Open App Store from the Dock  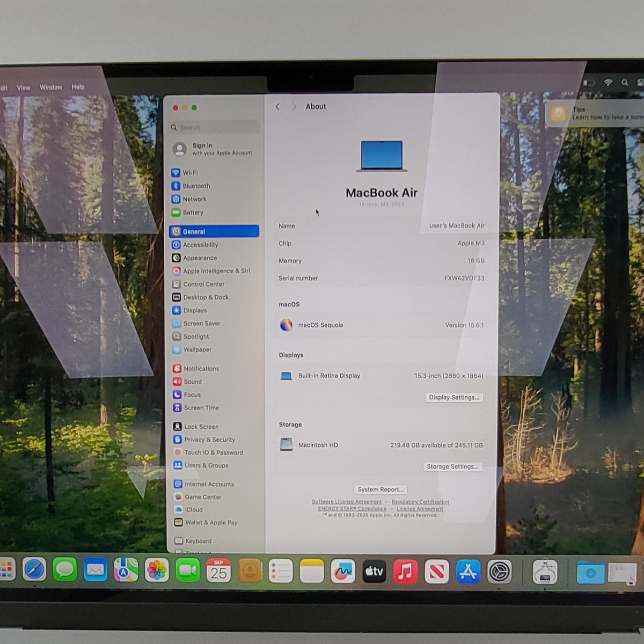468,572
